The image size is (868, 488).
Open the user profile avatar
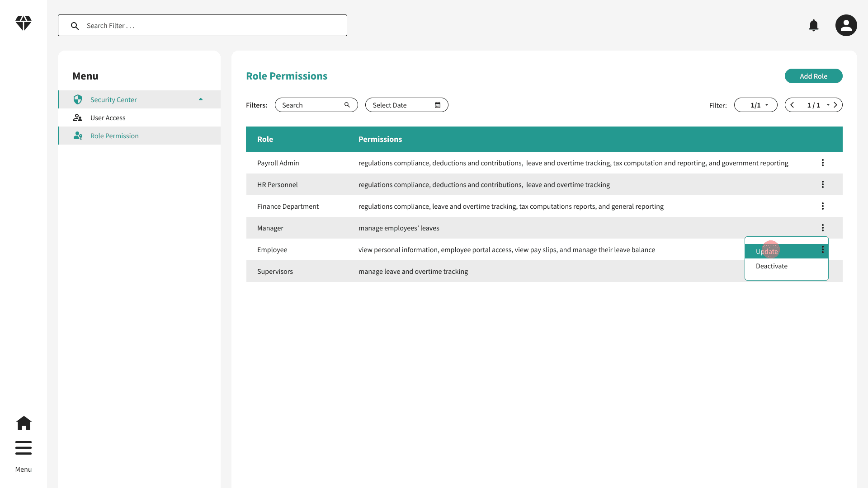pos(845,25)
